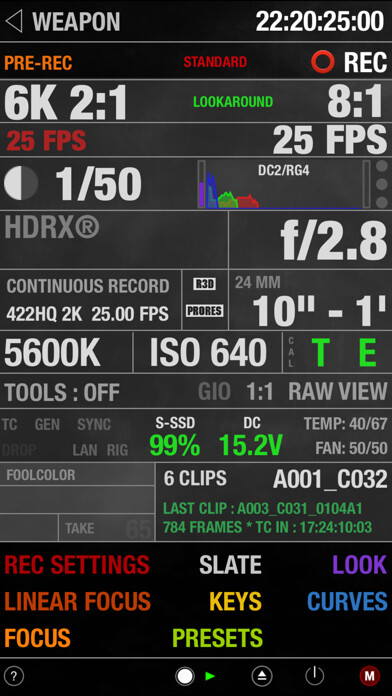
Task: Tap the A001_C032 clip name
Action: [x=330, y=479]
